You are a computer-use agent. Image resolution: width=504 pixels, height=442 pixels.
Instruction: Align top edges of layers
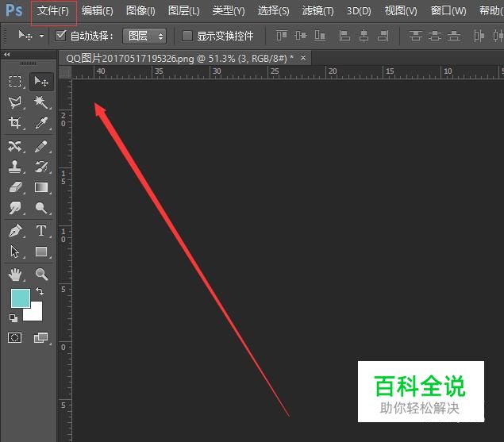(282, 36)
